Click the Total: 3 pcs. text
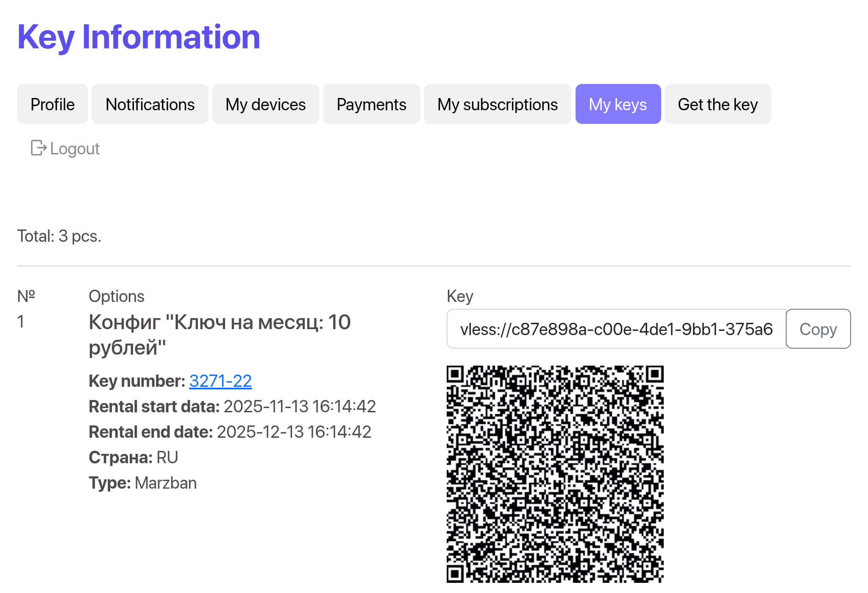868x593 pixels. [x=59, y=236]
